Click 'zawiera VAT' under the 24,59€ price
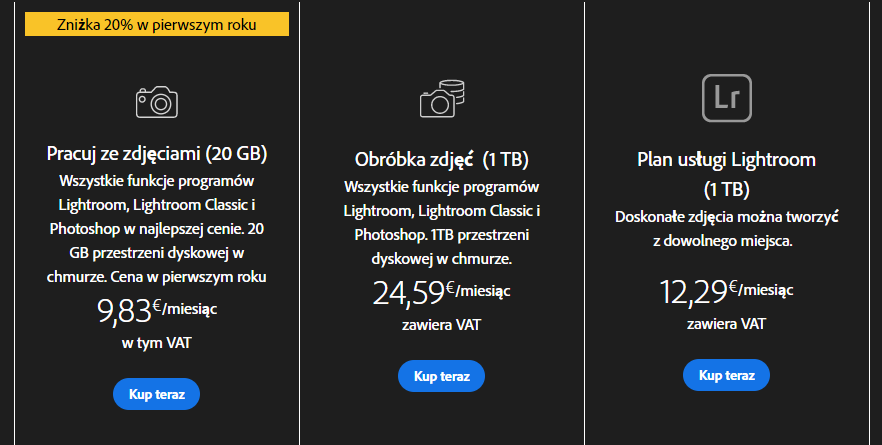 click(442, 325)
